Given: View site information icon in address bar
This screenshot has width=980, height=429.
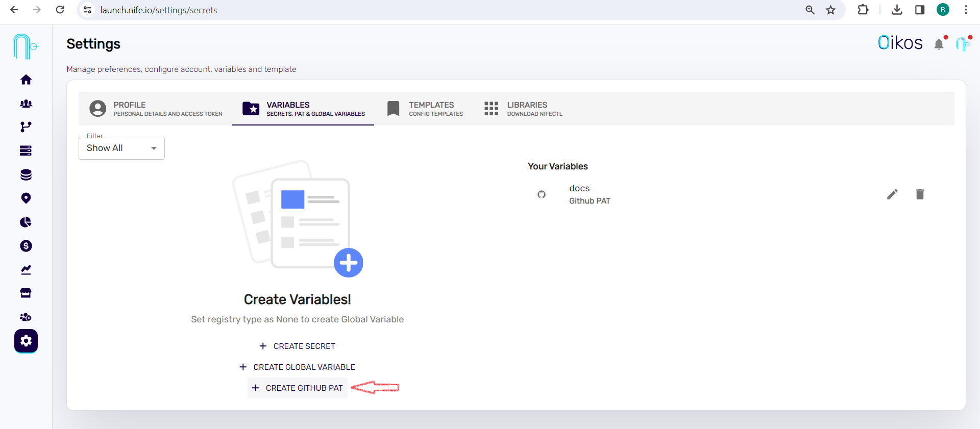Looking at the screenshot, I should click(x=88, y=10).
